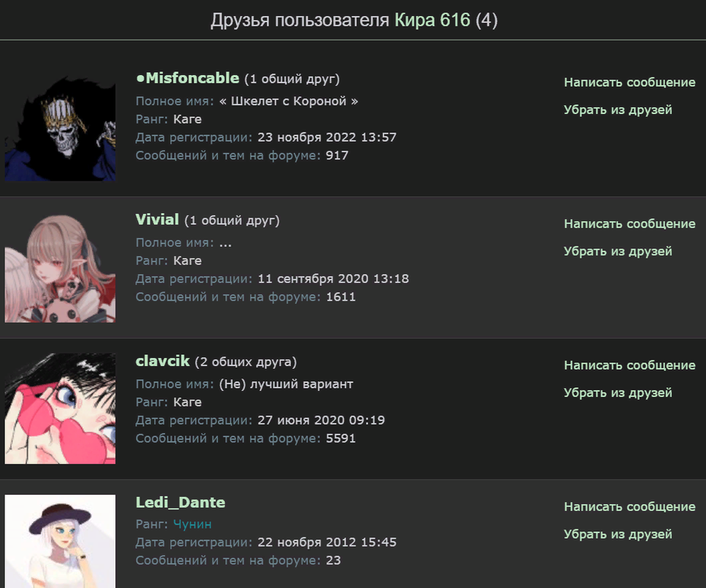This screenshot has width=706, height=588.
Task: Send a message to Ledi_Dante
Action: [630, 507]
